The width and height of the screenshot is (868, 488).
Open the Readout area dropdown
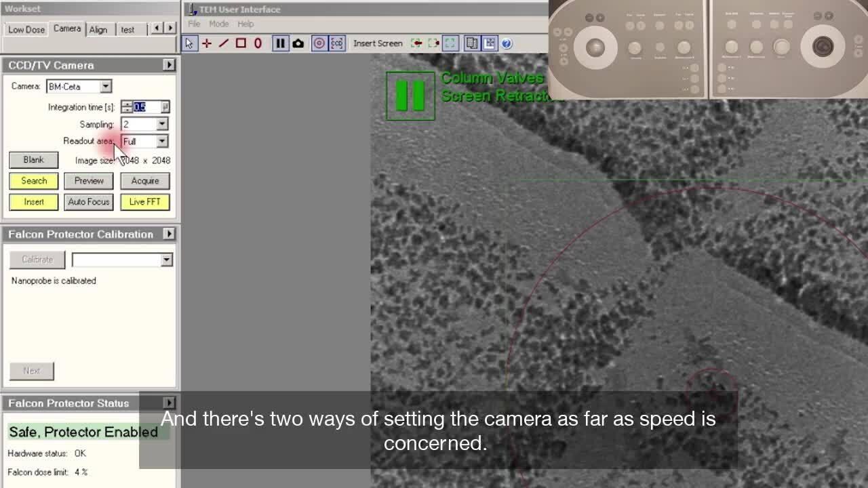coord(162,141)
